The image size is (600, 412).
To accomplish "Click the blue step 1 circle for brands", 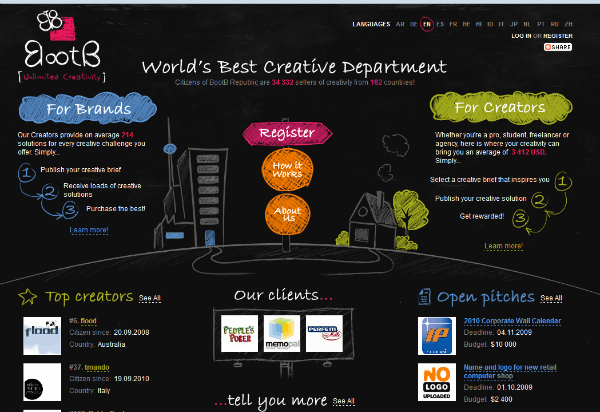I will [26, 173].
